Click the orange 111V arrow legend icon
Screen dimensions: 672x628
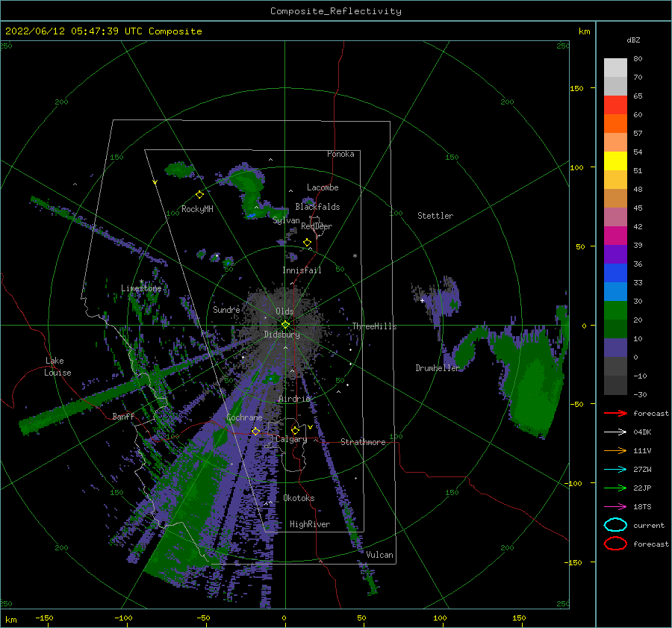(615, 450)
